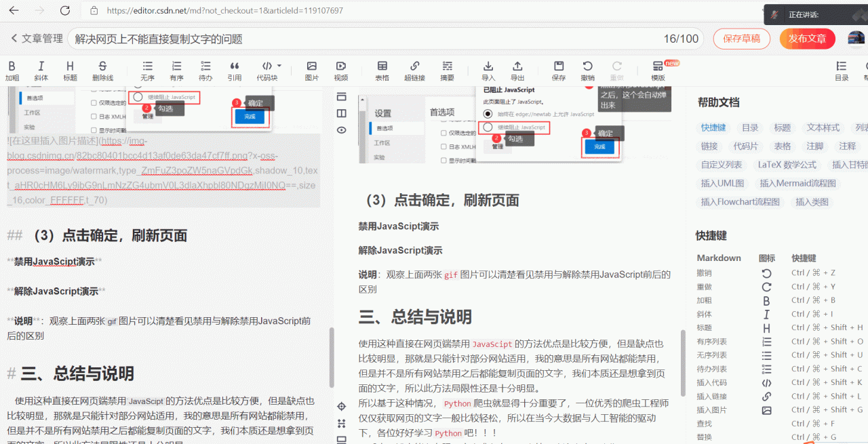Click the article title input field
868x444 pixels.
pyautogui.click(x=385, y=39)
